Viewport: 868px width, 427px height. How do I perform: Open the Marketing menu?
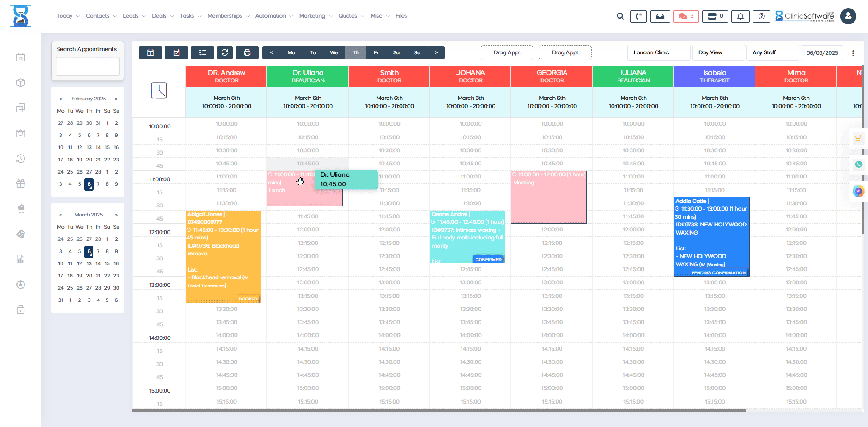(312, 16)
